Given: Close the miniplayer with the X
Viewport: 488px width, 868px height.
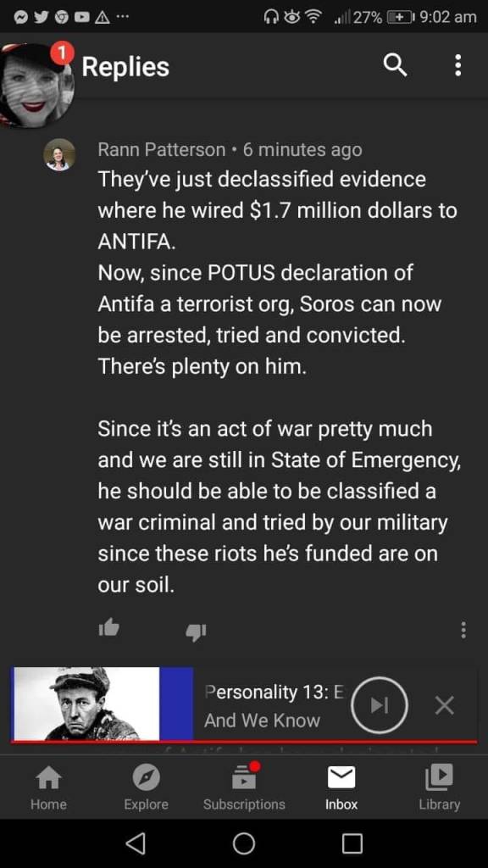Looking at the screenshot, I should [444, 705].
